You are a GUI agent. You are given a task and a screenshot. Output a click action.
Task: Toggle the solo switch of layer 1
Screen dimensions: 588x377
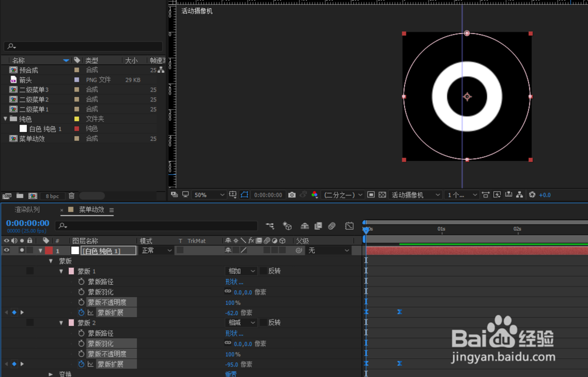coord(22,251)
